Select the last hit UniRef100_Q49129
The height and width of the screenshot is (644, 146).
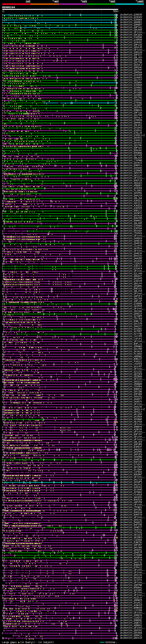(x=131, y=638)
